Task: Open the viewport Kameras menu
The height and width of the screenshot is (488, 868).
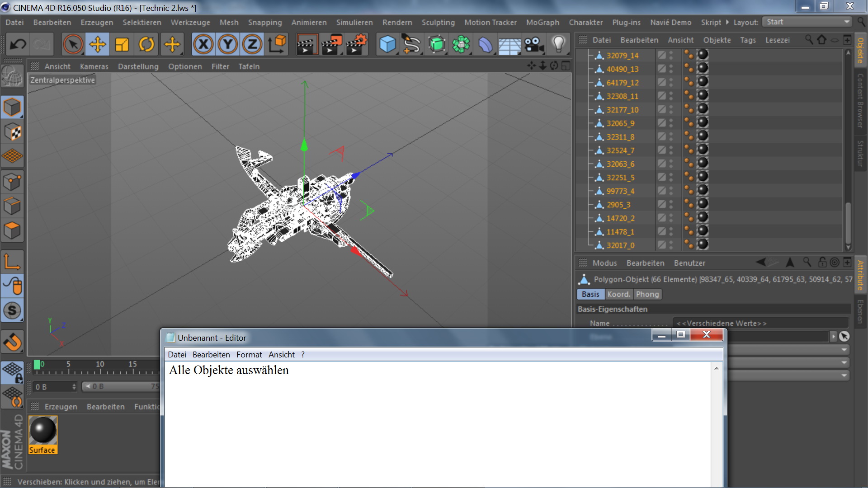Action: [x=94, y=66]
